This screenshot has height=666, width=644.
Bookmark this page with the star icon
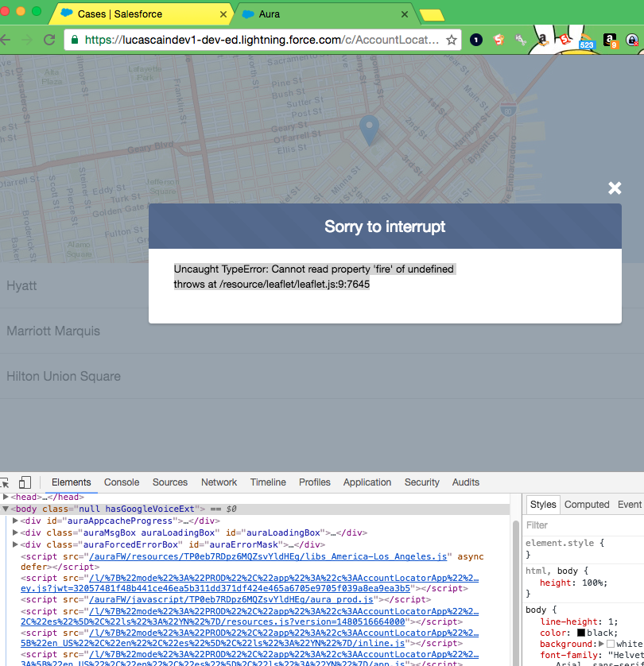point(451,39)
